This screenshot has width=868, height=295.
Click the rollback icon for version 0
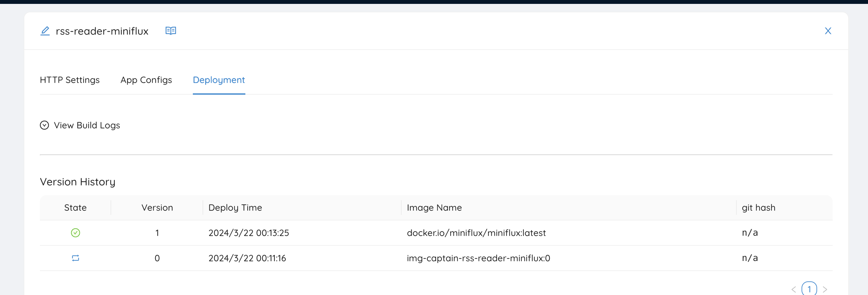tap(76, 258)
